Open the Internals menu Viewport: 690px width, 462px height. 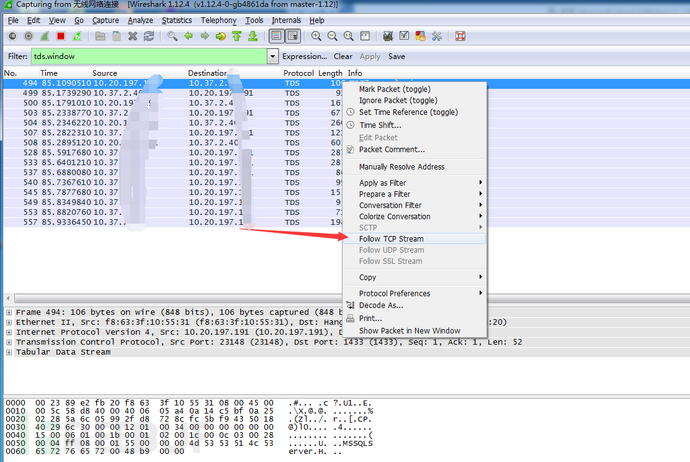(x=286, y=20)
